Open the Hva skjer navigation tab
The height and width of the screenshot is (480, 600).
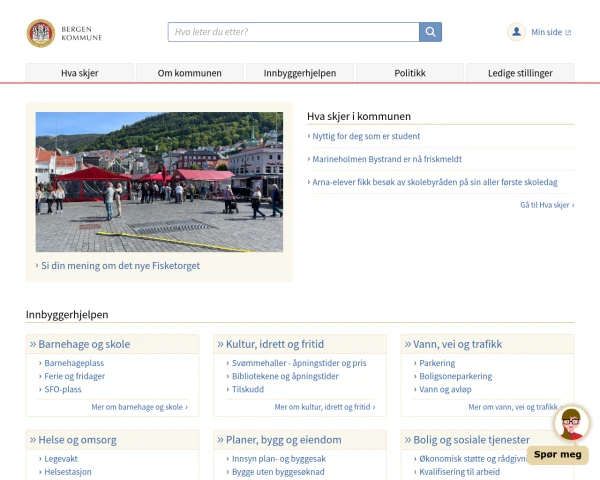[x=80, y=73]
